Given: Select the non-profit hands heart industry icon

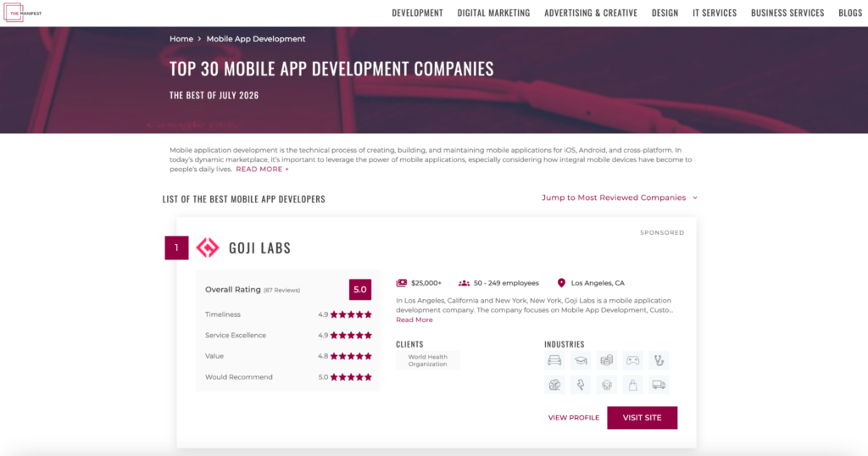Looking at the screenshot, I should coord(607,385).
